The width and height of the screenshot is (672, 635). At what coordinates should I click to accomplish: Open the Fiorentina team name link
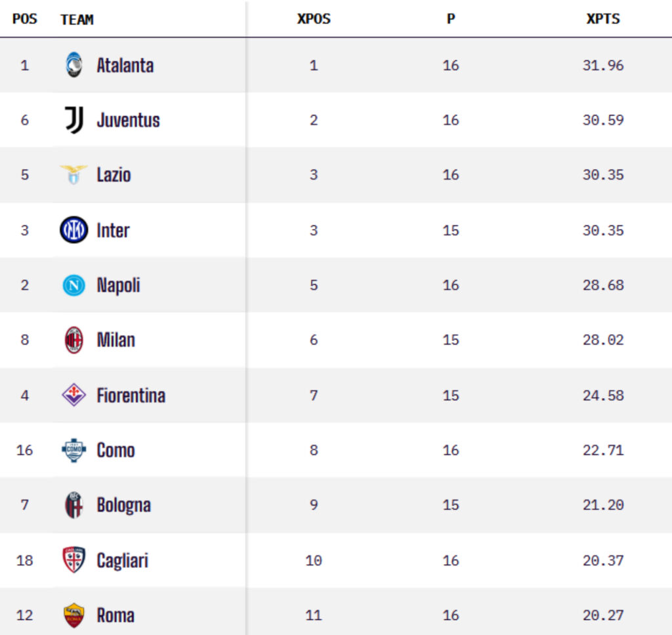click(131, 395)
